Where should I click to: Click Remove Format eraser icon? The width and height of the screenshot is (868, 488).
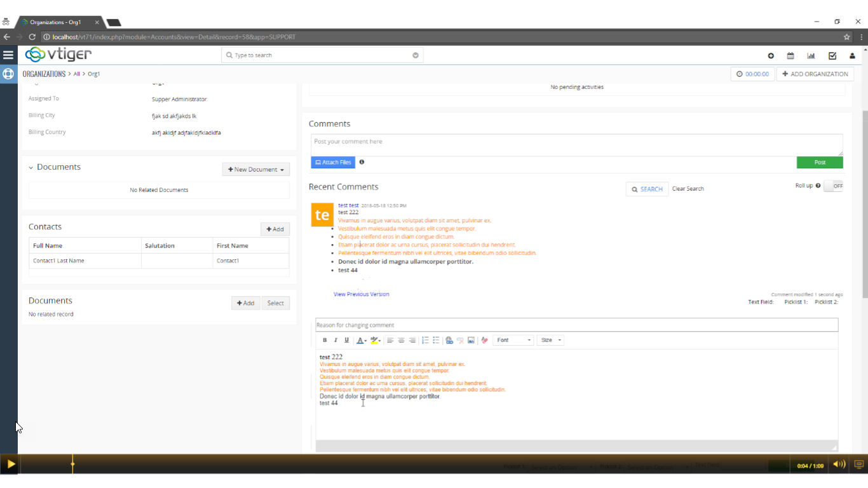(484, 341)
